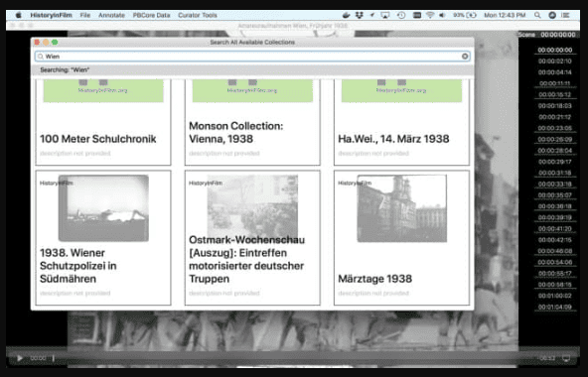Image resolution: width=588 pixels, height=377 pixels.
Task: Click the 93% battery indicator
Action: 464,15
